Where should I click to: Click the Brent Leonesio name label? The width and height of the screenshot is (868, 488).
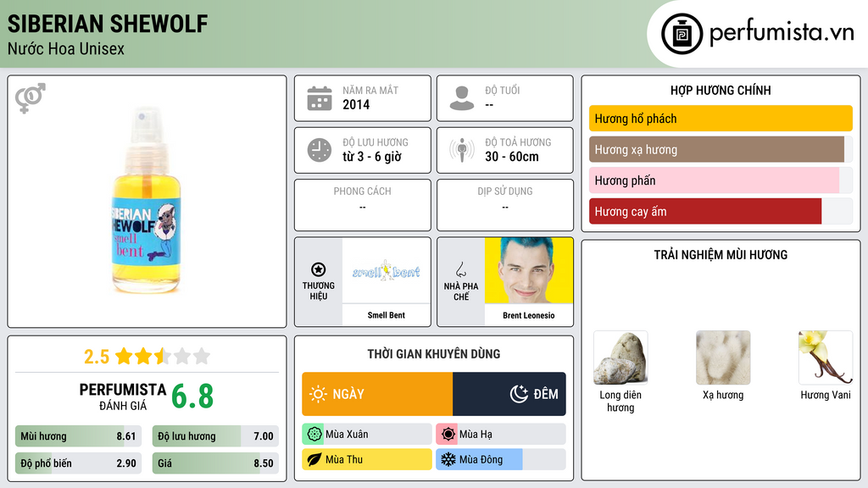pos(529,315)
